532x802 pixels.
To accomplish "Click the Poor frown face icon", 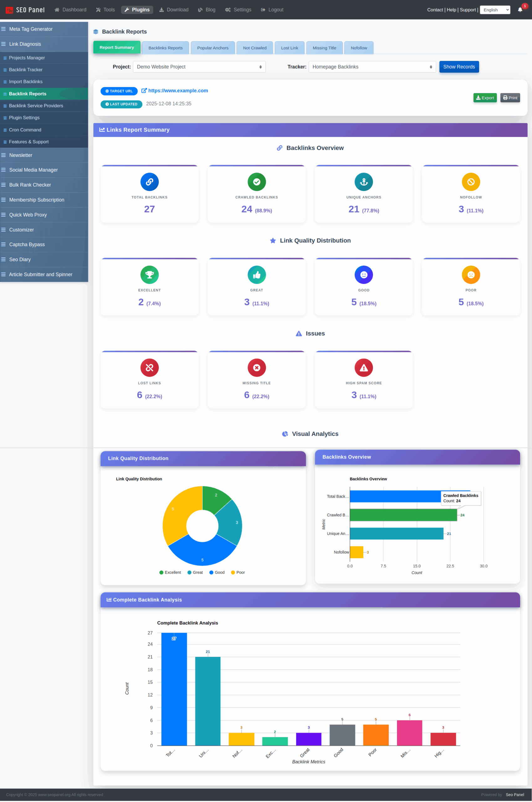I will click(471, 275).
